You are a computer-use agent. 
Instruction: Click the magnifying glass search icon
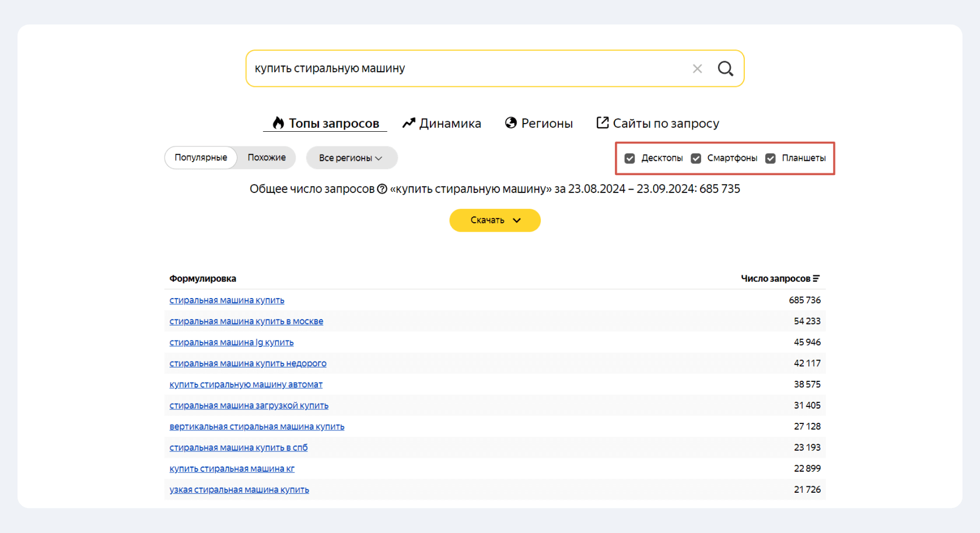[725, 69]
